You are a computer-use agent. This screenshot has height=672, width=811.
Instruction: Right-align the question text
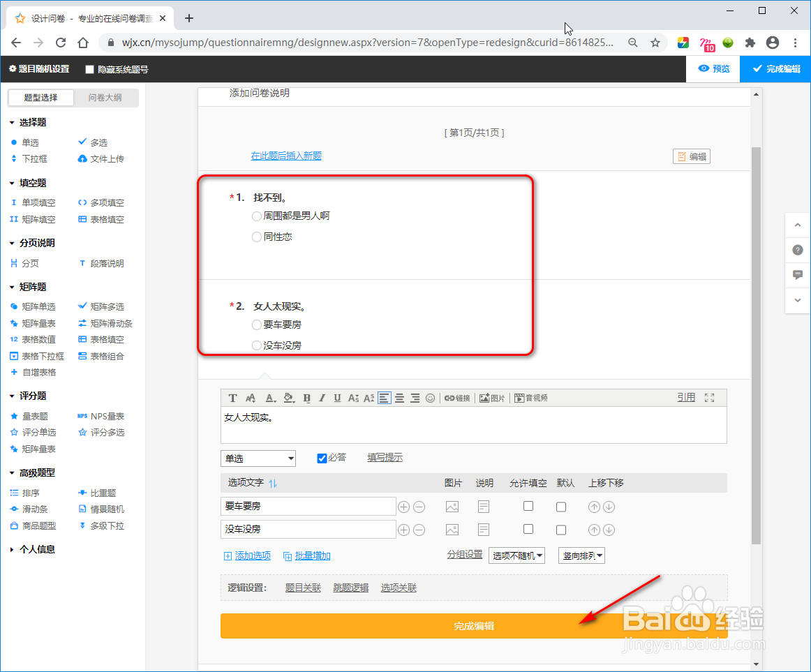pos(415,398)
